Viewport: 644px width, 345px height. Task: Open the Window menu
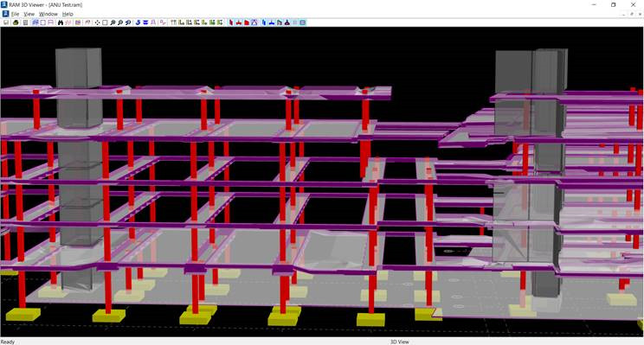pyautogui.click(x=48, y=14)
